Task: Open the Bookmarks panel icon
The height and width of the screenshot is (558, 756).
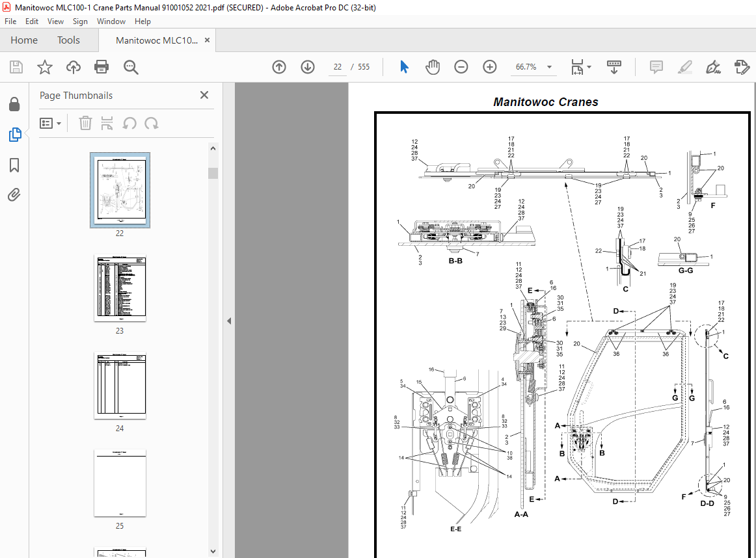Action: [14, 165]
